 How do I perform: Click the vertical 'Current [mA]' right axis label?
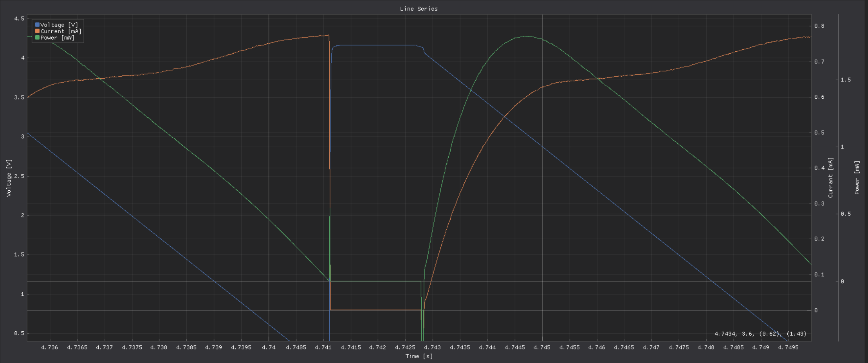pos(830,177)
